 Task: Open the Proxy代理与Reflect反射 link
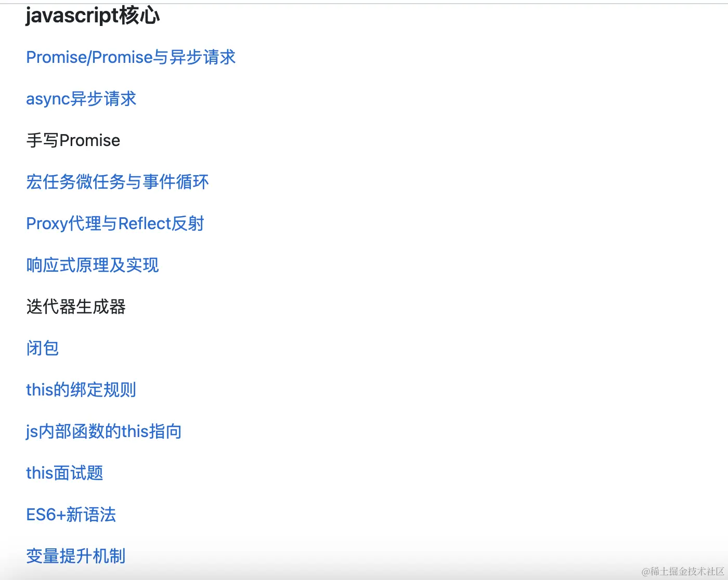[115, 223]
